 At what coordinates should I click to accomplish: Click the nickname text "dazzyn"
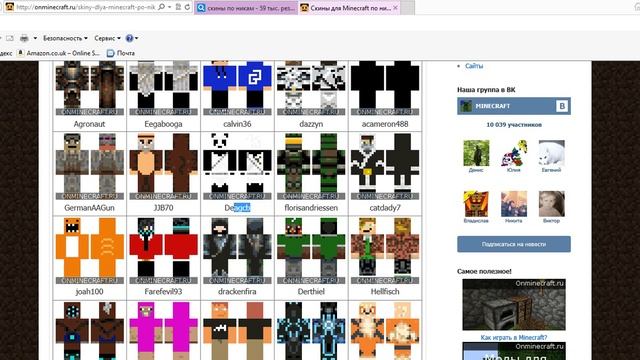(x=311, y=124)
